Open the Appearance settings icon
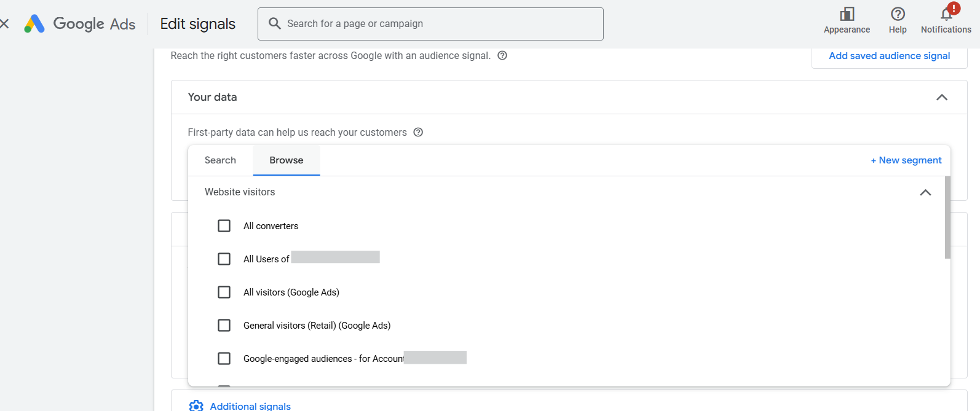980x411 pixels. point(847,14)
